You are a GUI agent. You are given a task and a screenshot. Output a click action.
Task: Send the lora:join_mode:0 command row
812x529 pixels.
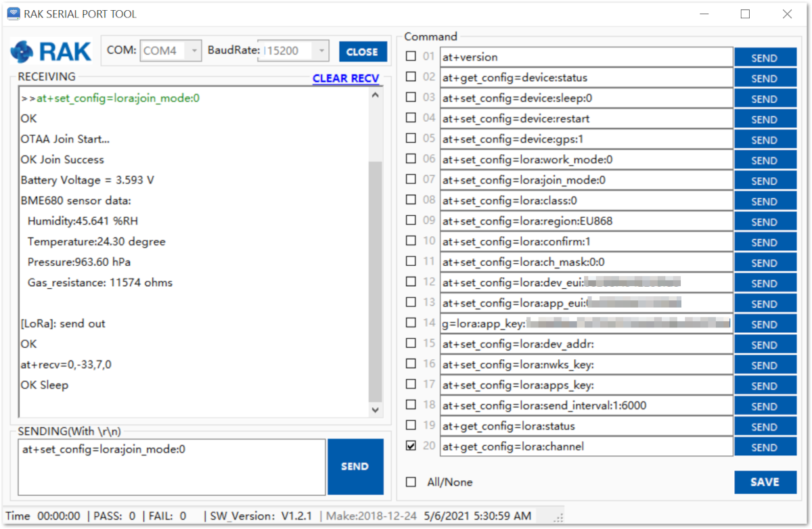[765, 181]
